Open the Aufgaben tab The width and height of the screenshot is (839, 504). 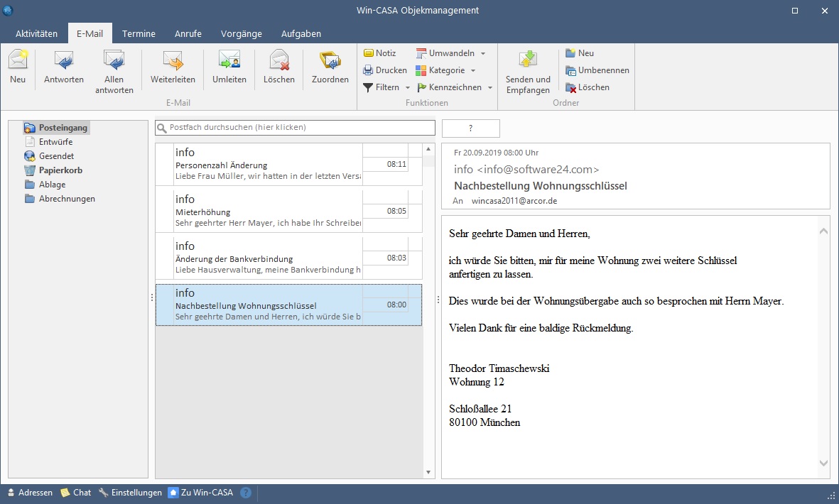coord(301,33)
